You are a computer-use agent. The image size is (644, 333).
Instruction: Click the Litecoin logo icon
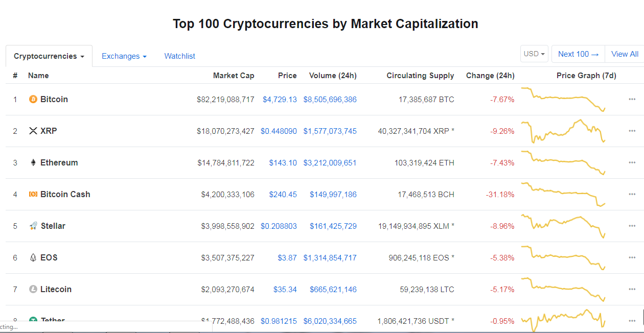[33, 289]
